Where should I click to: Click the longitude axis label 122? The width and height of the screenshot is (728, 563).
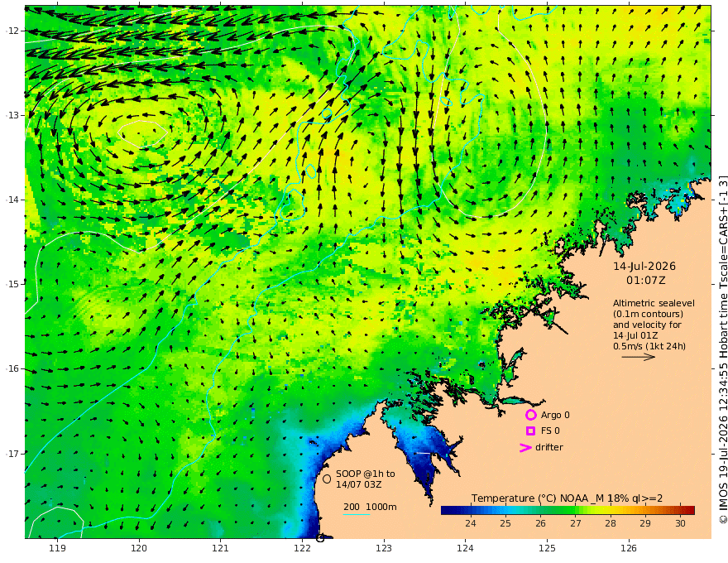tap(302, 548)
